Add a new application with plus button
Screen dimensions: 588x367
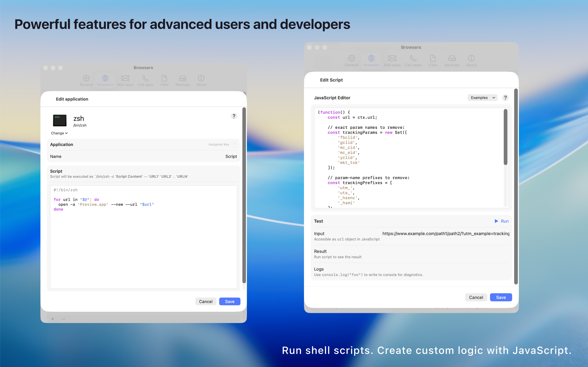pos(52,319)
